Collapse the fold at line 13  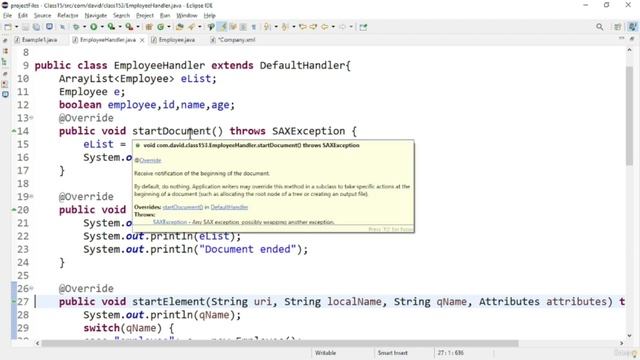31,118
